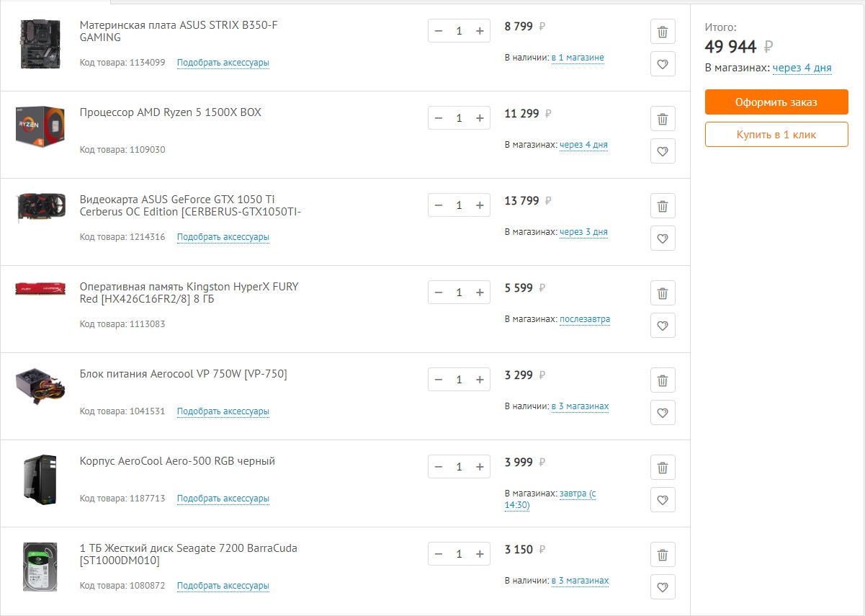Delete ASUS GeForce GTX 1050 Ti from cart

663,206
